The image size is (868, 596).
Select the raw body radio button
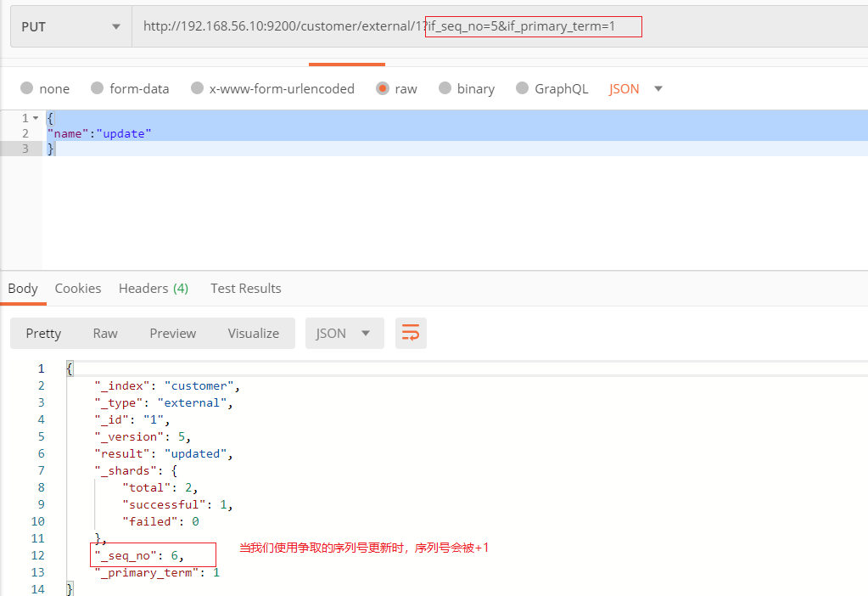383,88
